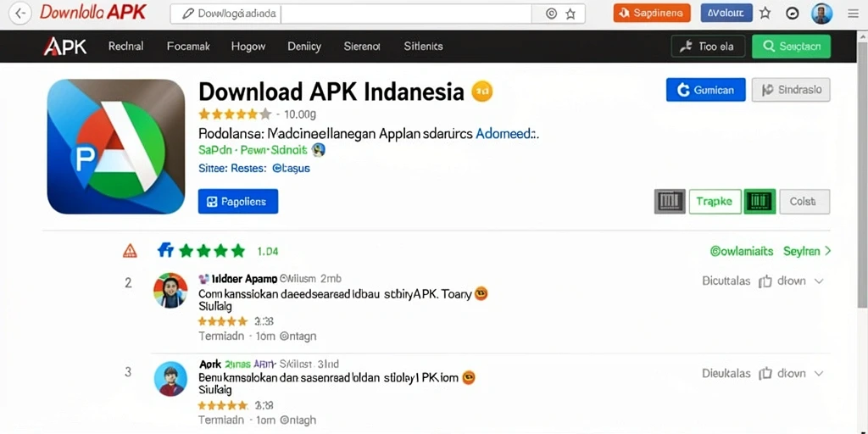Open the Sitlenits nav menu item
Screen dimensions: 868x434
click(424, 47)
